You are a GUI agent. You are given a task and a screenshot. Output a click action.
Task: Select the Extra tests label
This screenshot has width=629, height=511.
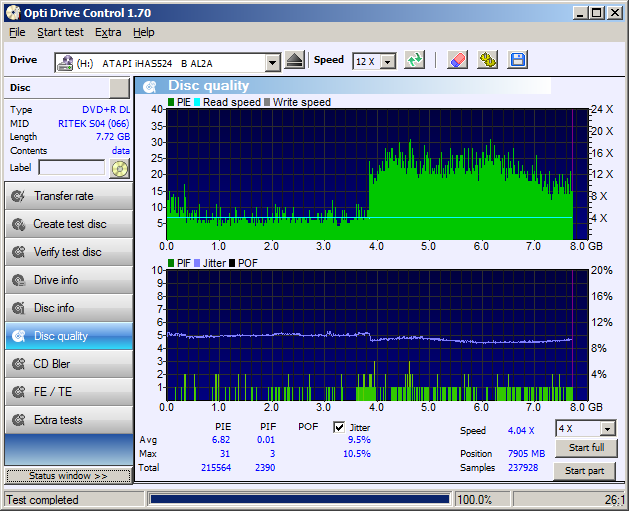(59, 420)
